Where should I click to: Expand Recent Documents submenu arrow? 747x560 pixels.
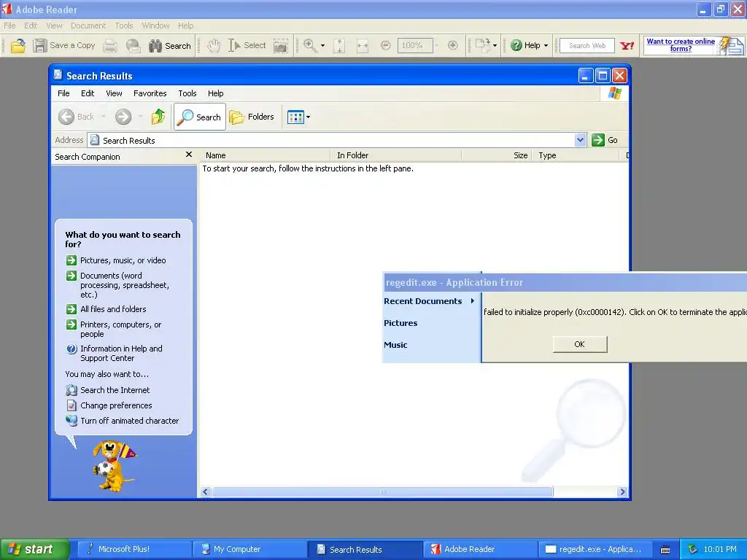pyautogui.click(x=472, y=301)
